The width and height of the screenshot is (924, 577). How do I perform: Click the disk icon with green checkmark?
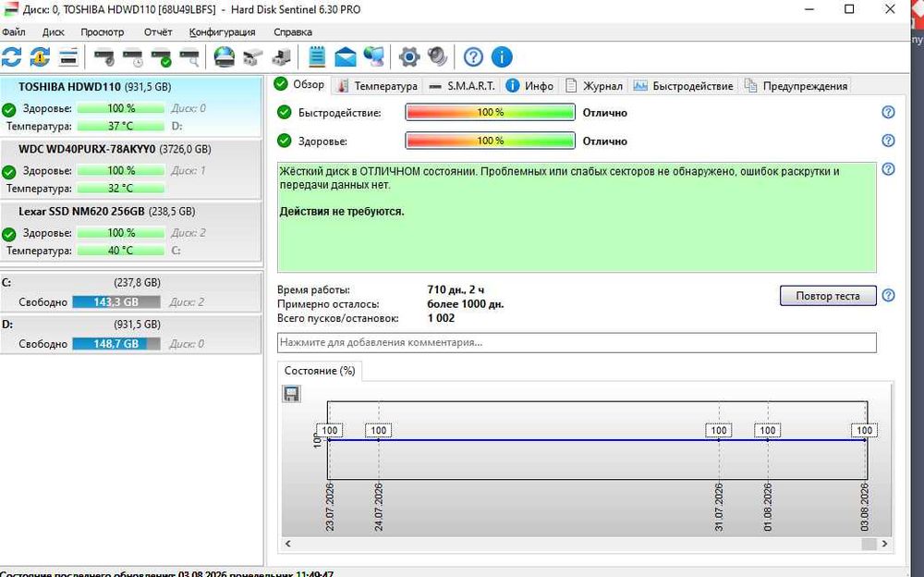tap(161, 57)
